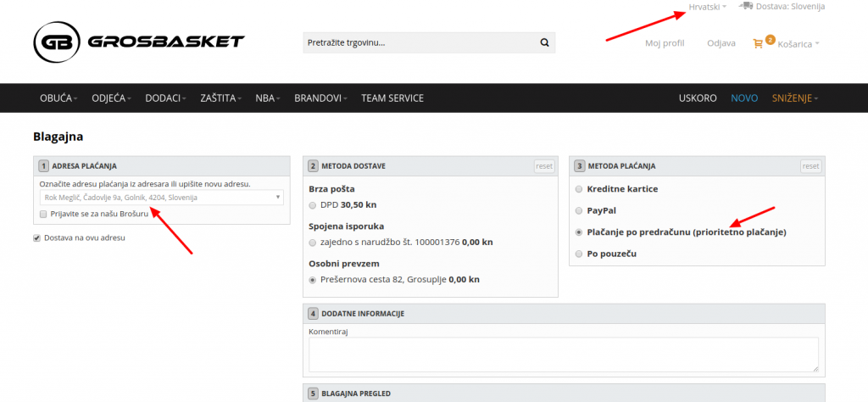The height and width of the screenshot is (402, 868).
Task: Click the search magnifier icon
Action: [544, 42]
